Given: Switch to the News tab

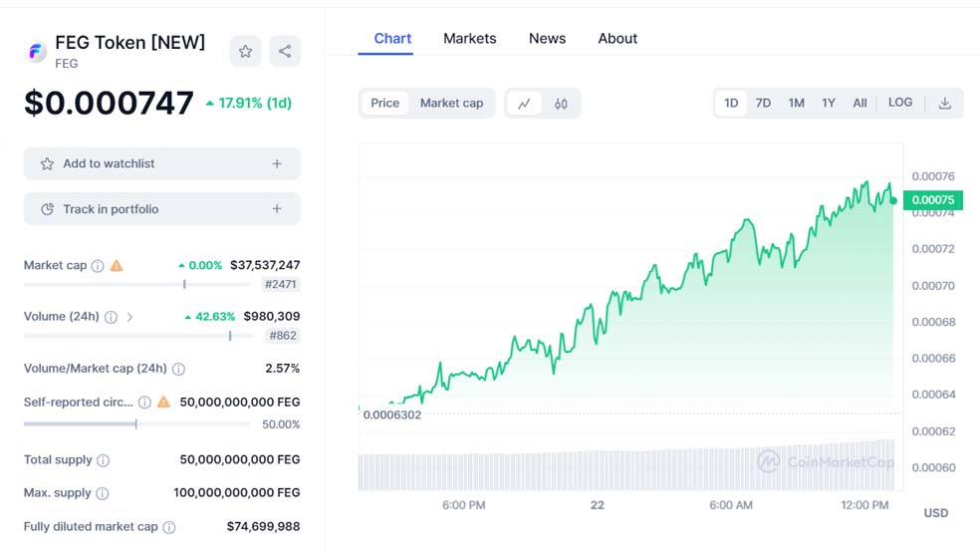Looking at the screenshot, I should pos(547,38).
